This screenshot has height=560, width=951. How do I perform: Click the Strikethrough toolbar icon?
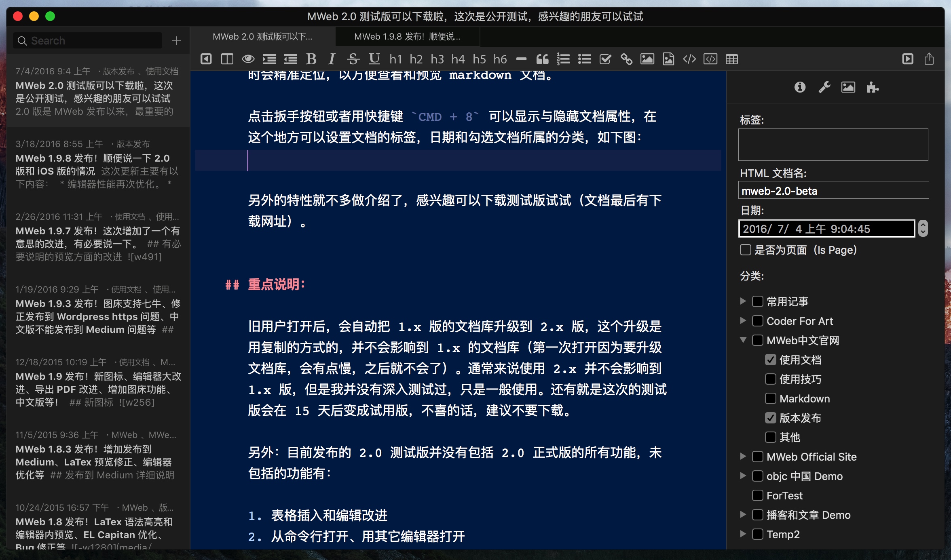point(353,59)
